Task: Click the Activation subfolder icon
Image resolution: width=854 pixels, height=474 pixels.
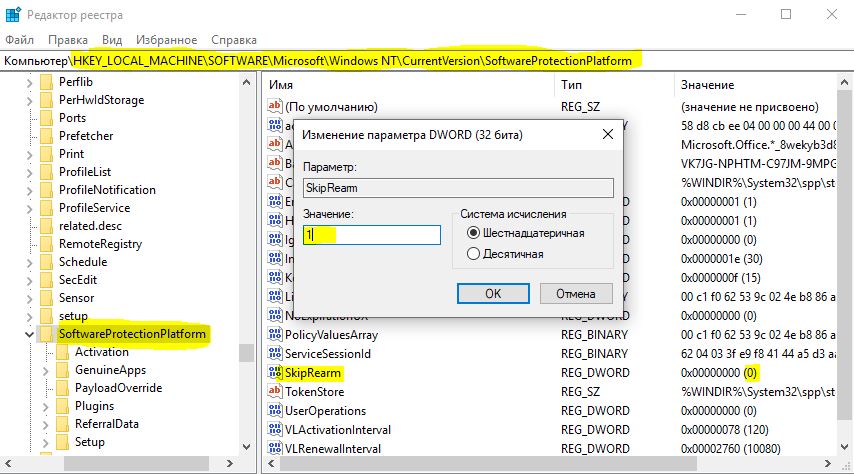Action: (63, 352)
